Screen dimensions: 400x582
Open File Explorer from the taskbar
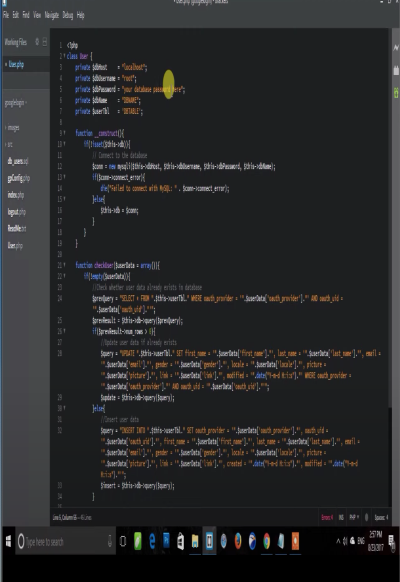[195, 541]
